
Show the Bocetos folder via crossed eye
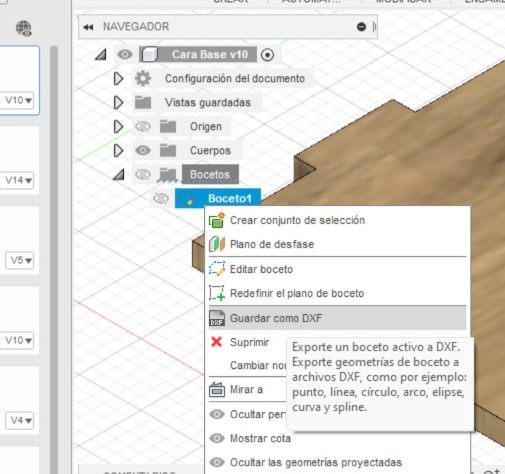[x=143, y=174]
